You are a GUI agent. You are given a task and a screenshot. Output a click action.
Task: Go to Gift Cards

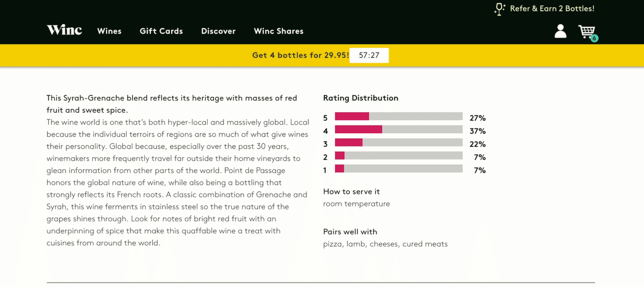(x=161, y=31)
